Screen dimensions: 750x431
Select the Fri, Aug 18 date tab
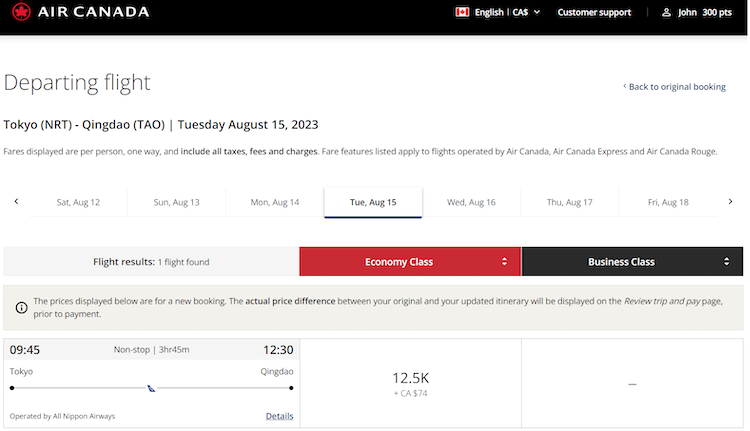coord(668,202)
